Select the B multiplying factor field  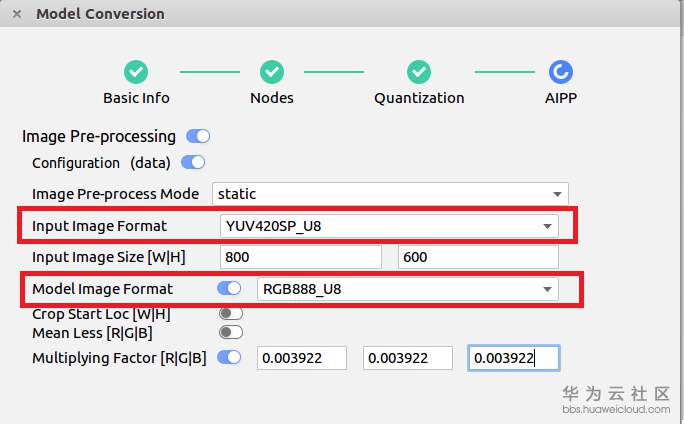coord(513,358)
